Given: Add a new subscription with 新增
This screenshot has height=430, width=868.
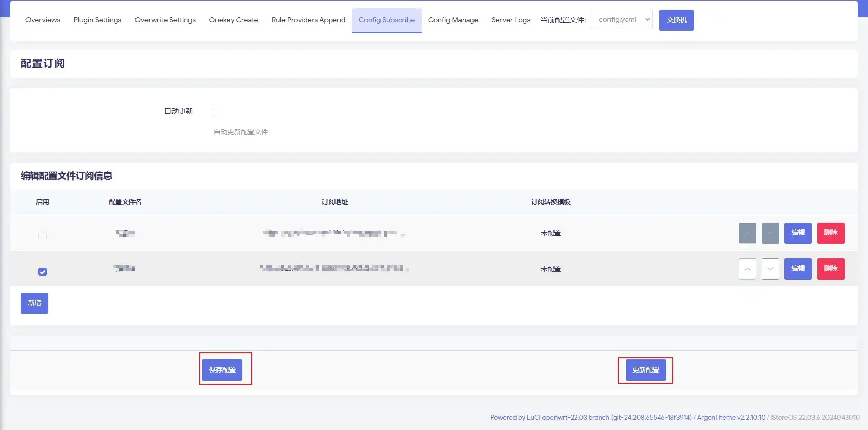Looking at the screenshot, I should [x=34, y=303].
